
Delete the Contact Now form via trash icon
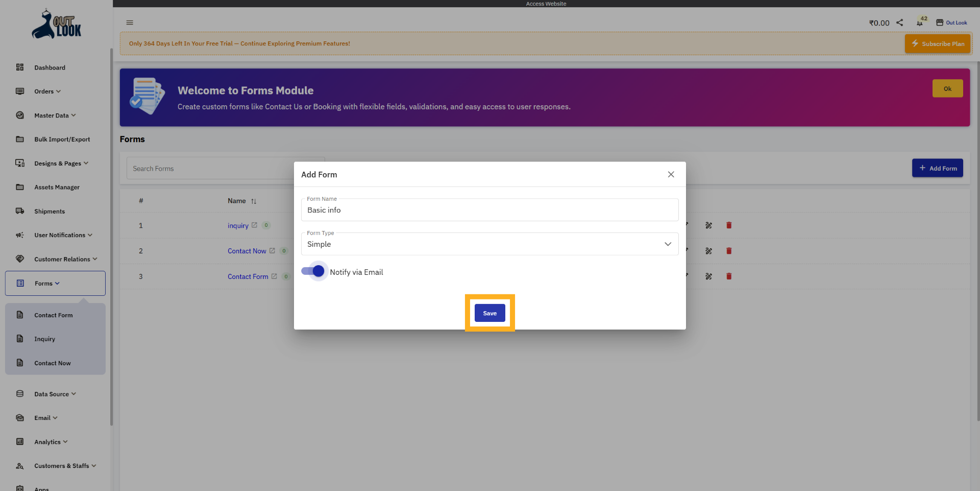[x=729, y=251]
